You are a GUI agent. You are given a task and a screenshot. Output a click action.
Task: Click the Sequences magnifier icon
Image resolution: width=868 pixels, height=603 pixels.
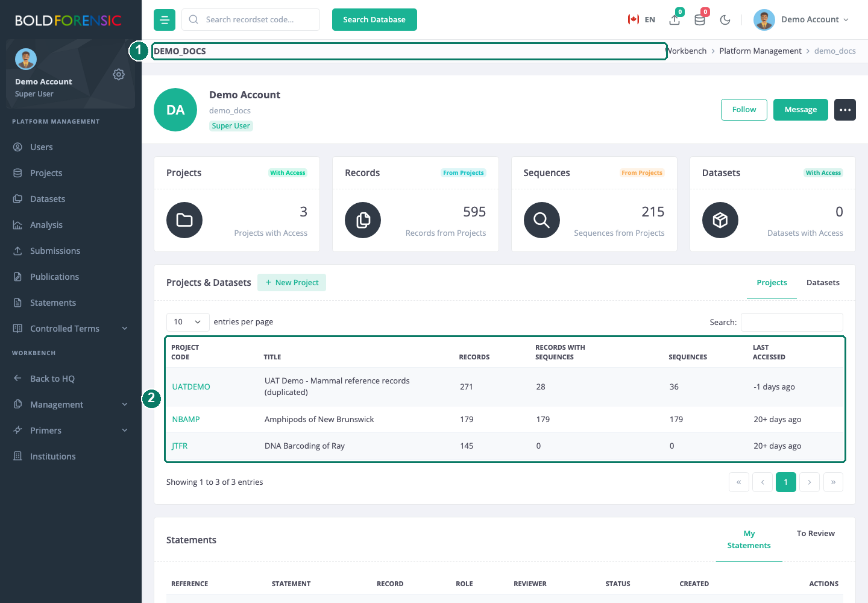(542, 220)
